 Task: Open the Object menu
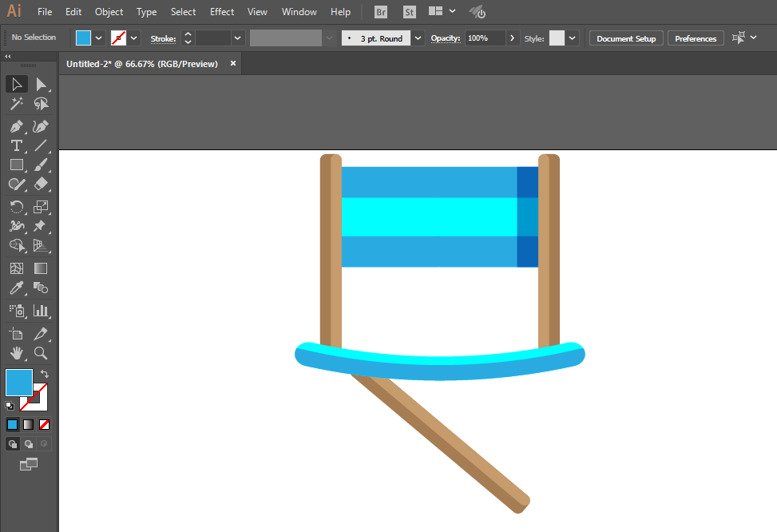pos(109,12)
